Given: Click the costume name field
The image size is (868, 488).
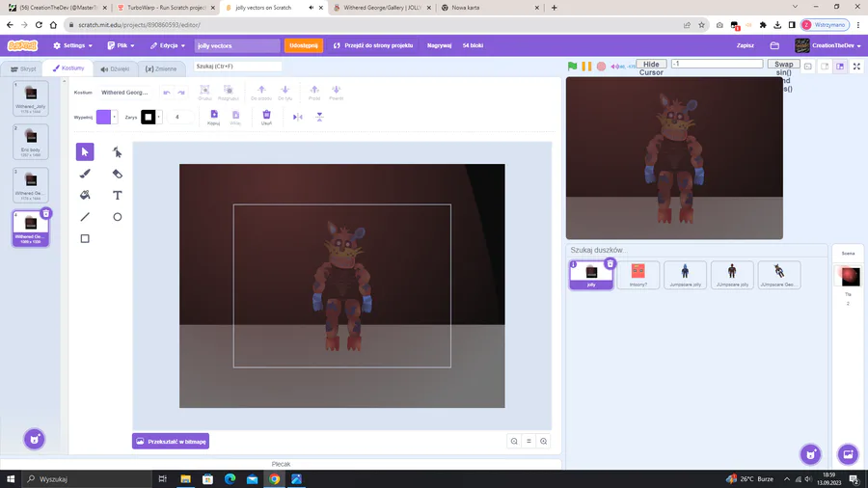Looking at the screenshot, I should point(126,93).
